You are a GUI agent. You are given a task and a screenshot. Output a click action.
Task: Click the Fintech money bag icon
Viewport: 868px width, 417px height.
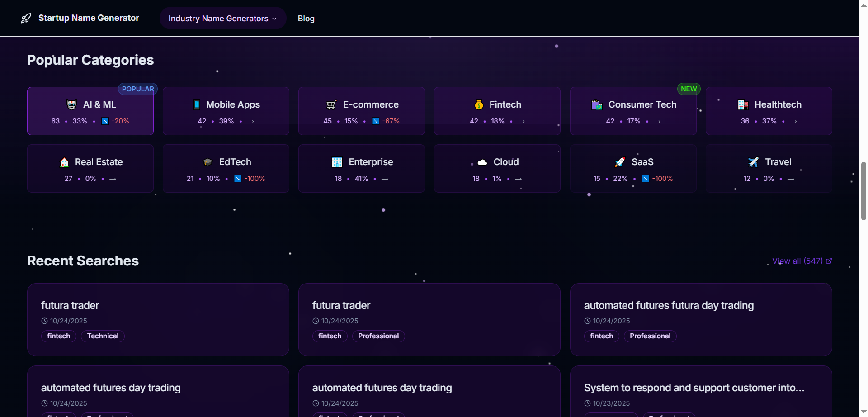[x=479, y=104]
